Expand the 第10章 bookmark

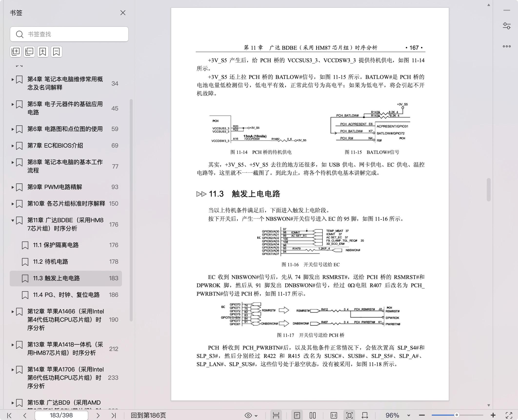(x=12, y=204)
